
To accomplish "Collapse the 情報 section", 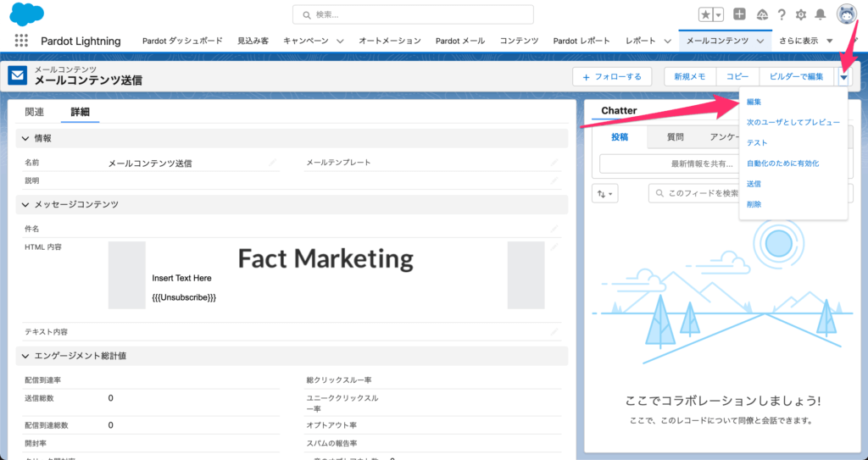I will [25, 138].
